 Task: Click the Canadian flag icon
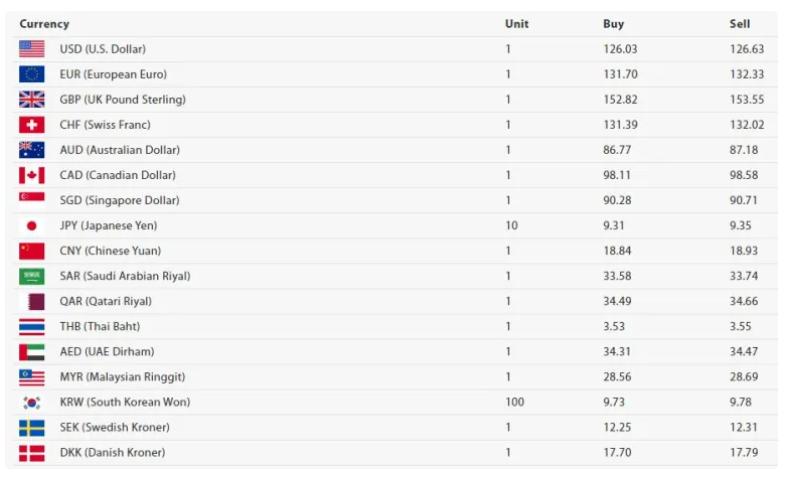[x=31, y=175]
